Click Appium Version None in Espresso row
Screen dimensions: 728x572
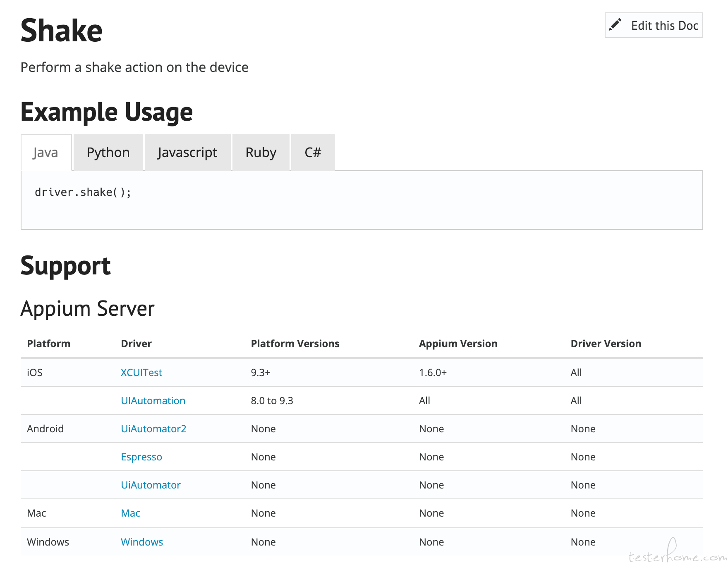pyautogui.click(x=431, y=457)
